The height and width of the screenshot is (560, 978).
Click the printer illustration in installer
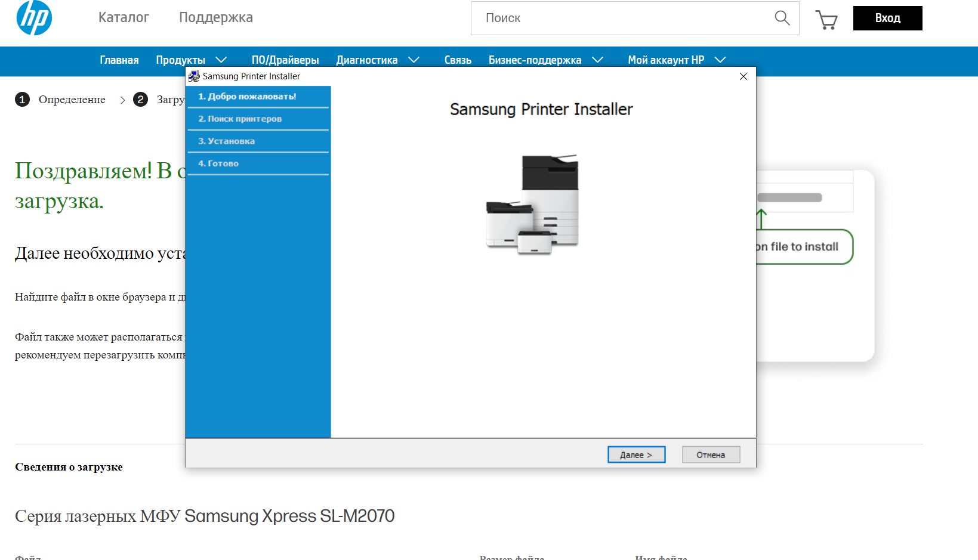[533, 205]
